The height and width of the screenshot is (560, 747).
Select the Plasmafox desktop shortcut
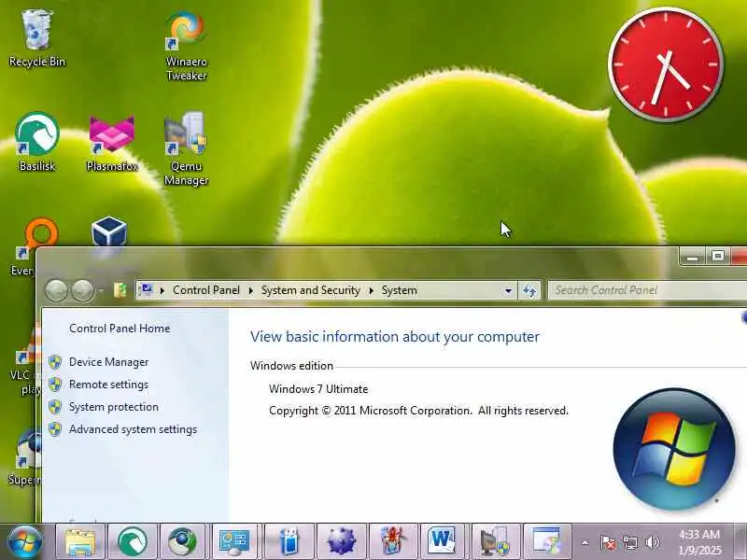(112, 142)
